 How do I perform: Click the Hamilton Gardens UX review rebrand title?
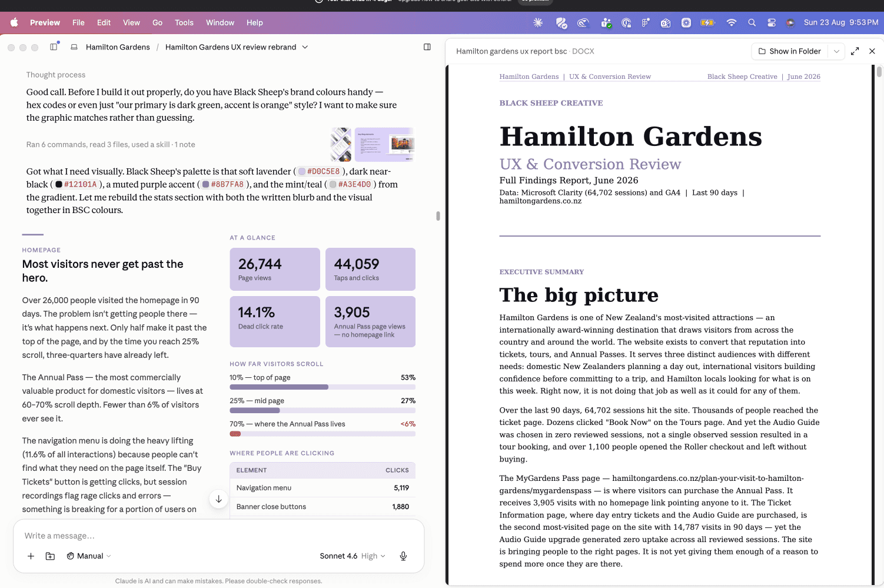[231, 47]
